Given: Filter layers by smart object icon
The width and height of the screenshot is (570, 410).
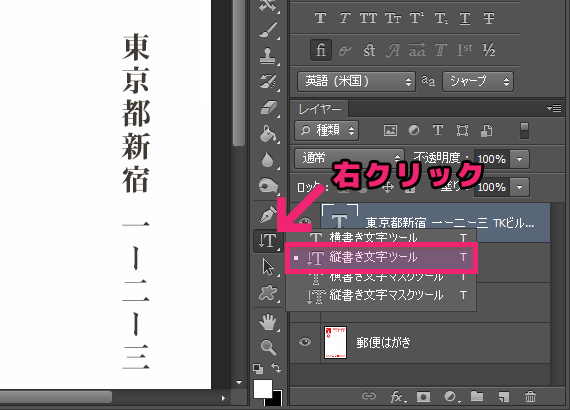Looking at the screenshot, I should (x=486, y=130).
